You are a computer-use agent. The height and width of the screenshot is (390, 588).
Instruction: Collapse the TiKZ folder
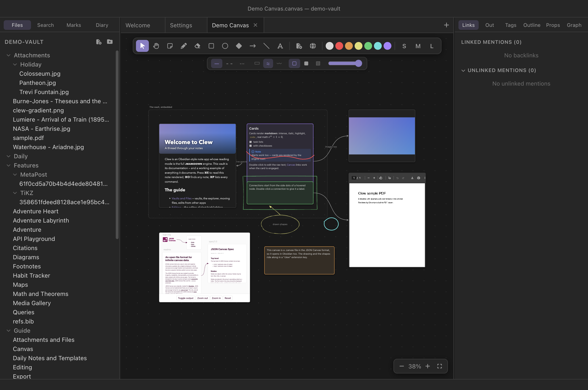pos(15,193)
